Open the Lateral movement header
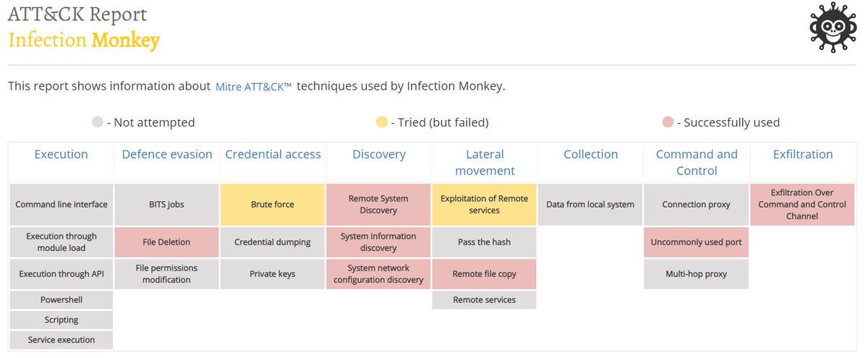 point(485,162)
